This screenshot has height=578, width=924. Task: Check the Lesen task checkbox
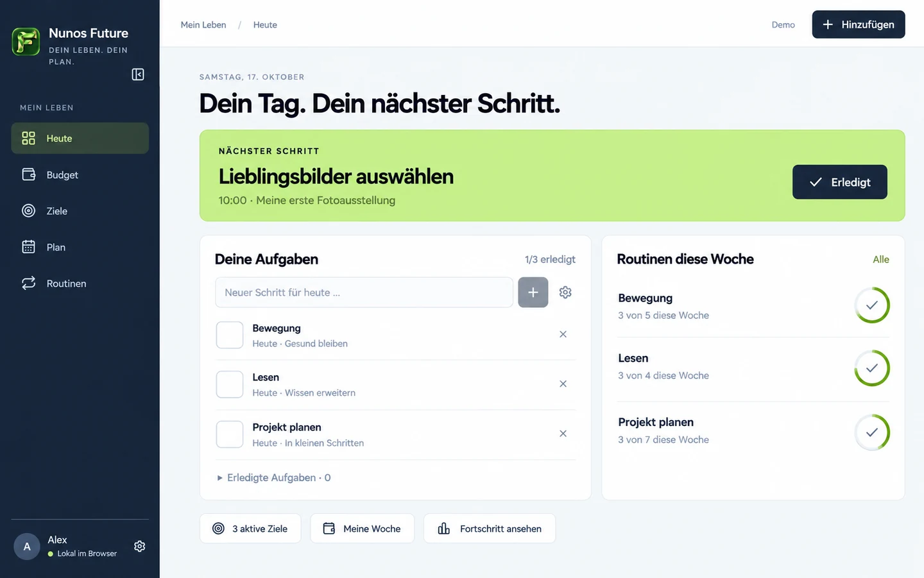point(230,384)
